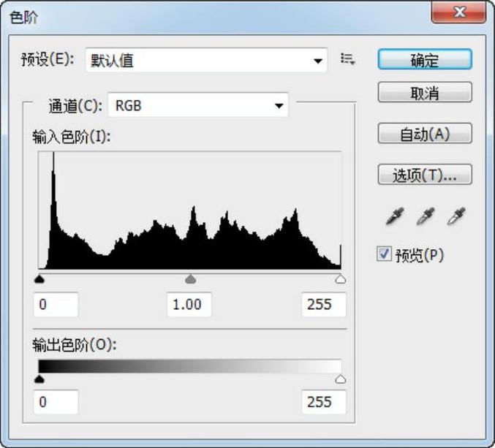The image size is (495, 448).
Task: Click the input highlight white slider handle
Action: click(x=340, y=279)
